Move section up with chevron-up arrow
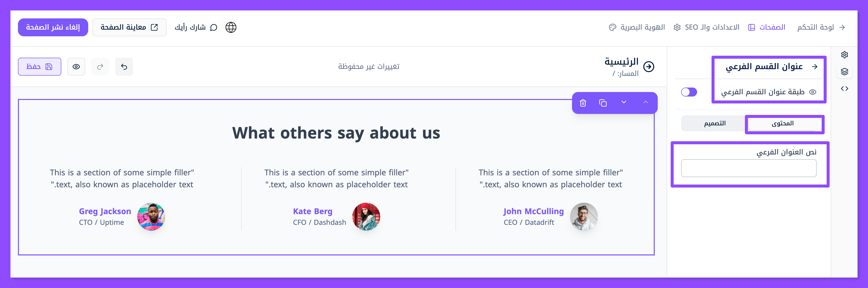The width and height of the screenshot is (868, 288). (x=645, y=102)
